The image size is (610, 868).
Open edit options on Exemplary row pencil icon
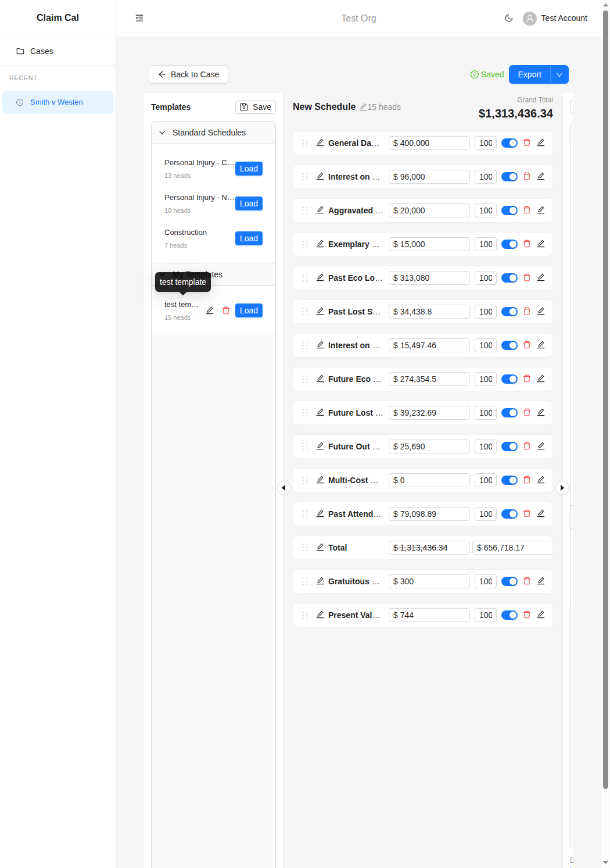(540, 244)
